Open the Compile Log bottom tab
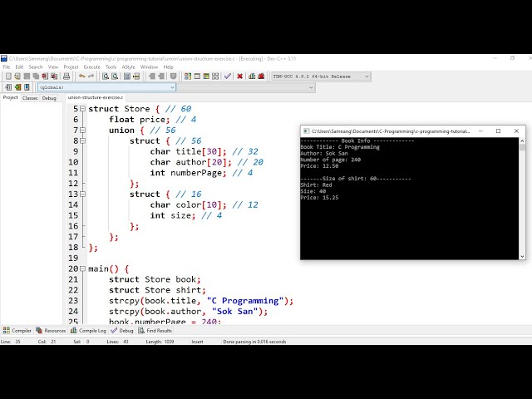This screenshot has width=532, height=399. coord(88,331)
